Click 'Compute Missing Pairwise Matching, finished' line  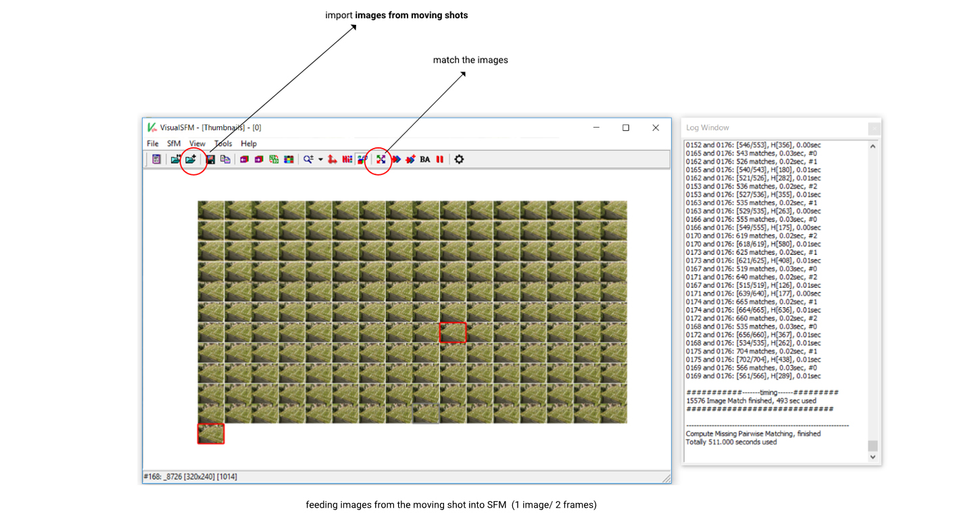point(754,434)
